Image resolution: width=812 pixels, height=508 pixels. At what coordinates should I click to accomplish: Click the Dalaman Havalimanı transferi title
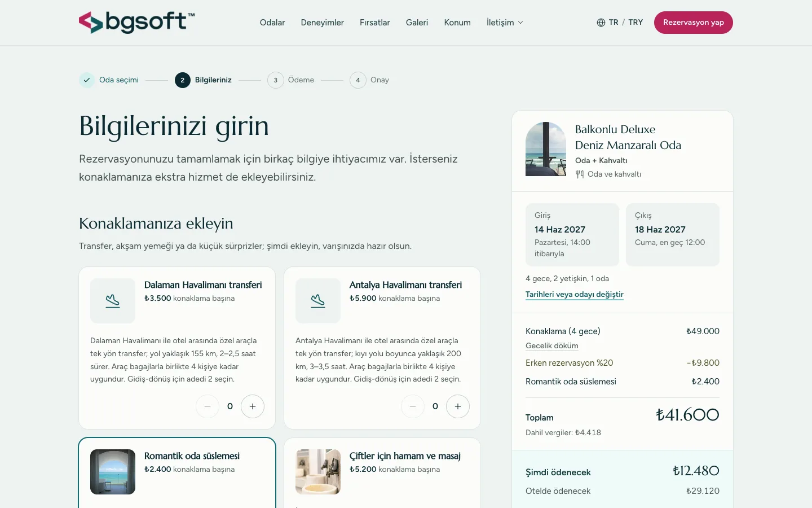click(x=203, y=285)
